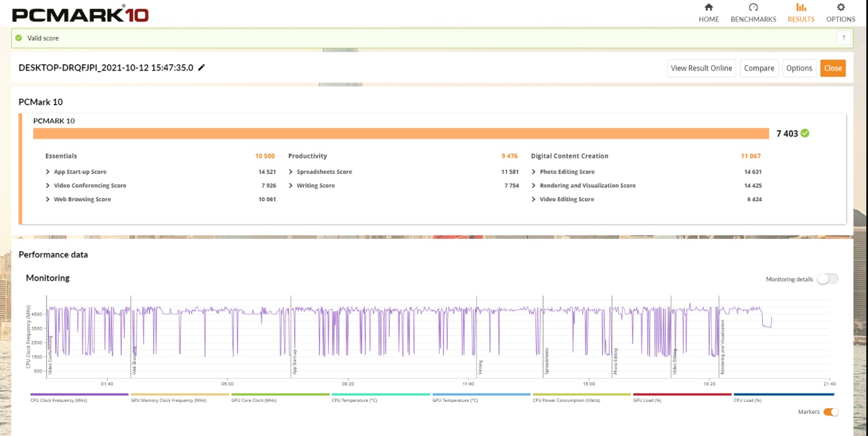The image size is (868, 436).
Task: Click the Monitoring heading
Action: click(x=48, y=278)
